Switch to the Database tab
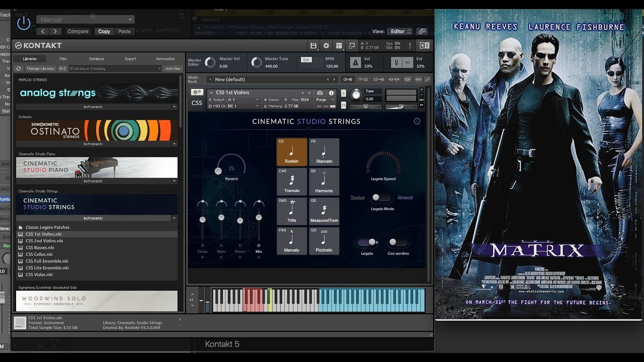Screen dimensions: 644x362 pyautogui.click(x=97, y=59)
